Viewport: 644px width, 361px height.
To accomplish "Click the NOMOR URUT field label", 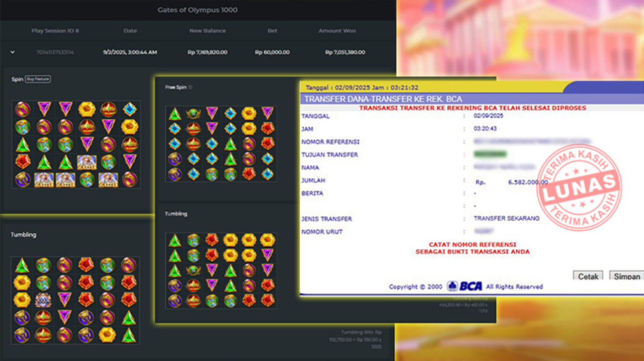I will [x=322, y=232].
